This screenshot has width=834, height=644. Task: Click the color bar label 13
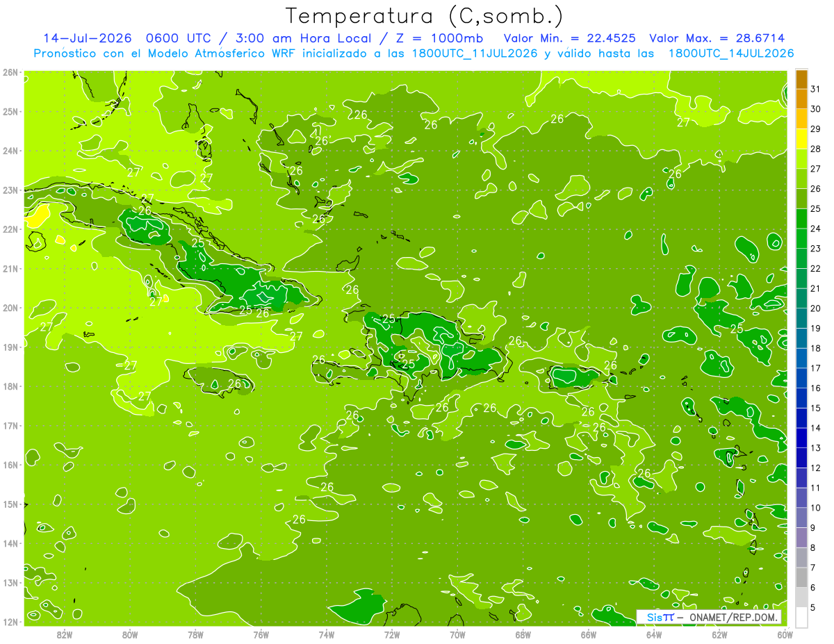[x=815, y=448]
